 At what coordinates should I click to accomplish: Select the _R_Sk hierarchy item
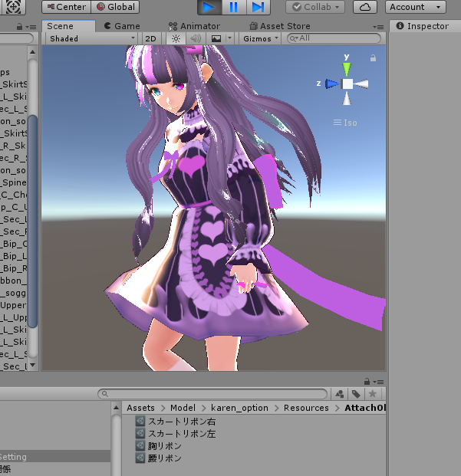coord(13,146)
